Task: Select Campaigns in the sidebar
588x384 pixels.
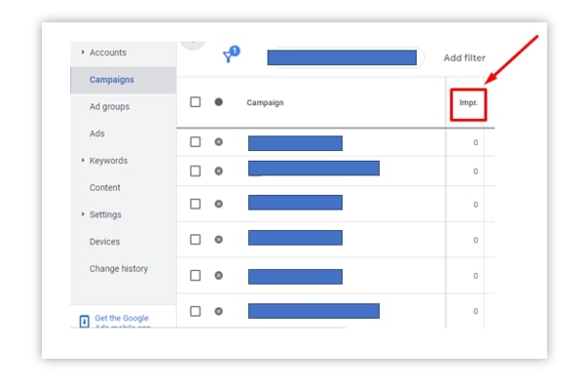Action: coord(112,80)
